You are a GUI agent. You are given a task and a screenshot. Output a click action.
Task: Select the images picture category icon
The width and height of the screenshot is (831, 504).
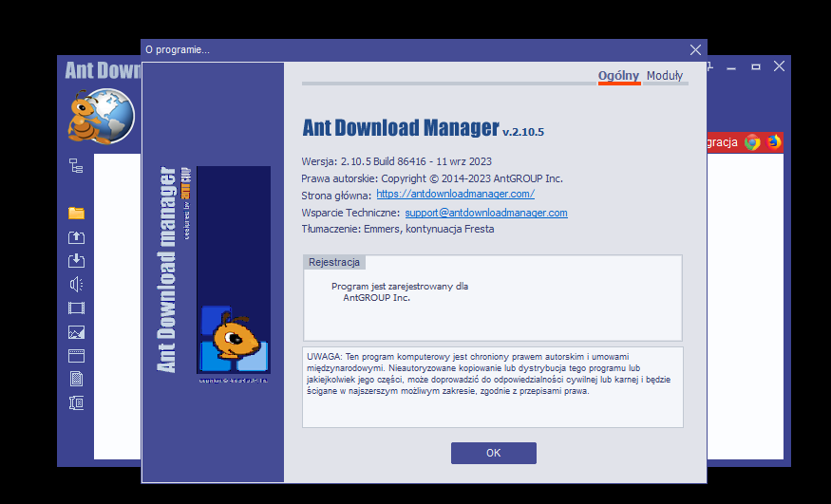76,332
